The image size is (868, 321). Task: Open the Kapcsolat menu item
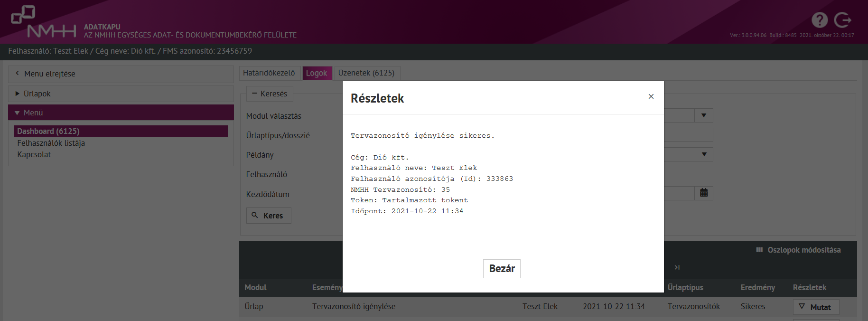(x=34, y=154)
